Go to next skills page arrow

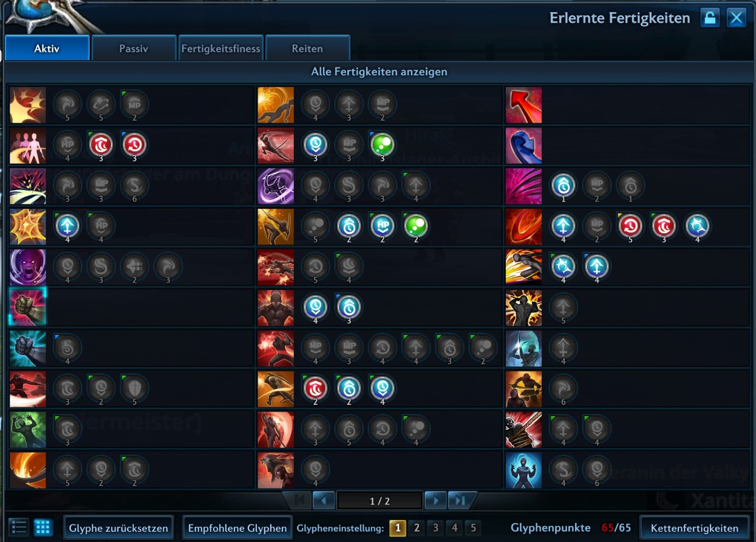coord(436,500)
